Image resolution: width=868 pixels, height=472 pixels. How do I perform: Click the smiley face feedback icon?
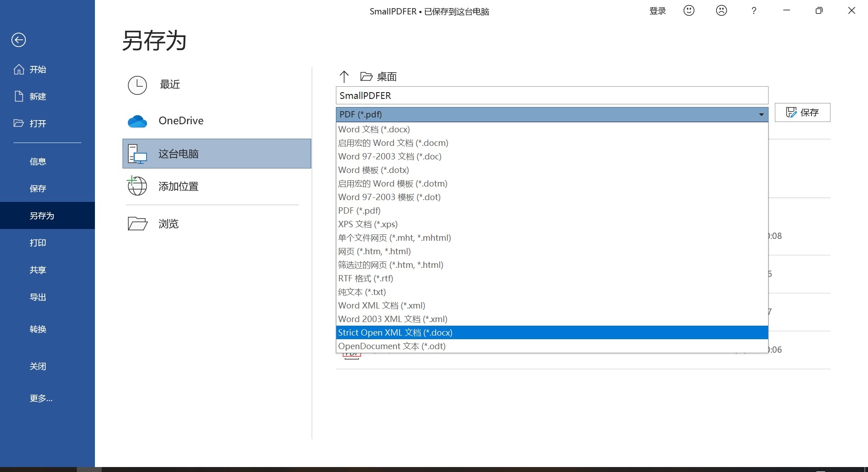[689, 11]
